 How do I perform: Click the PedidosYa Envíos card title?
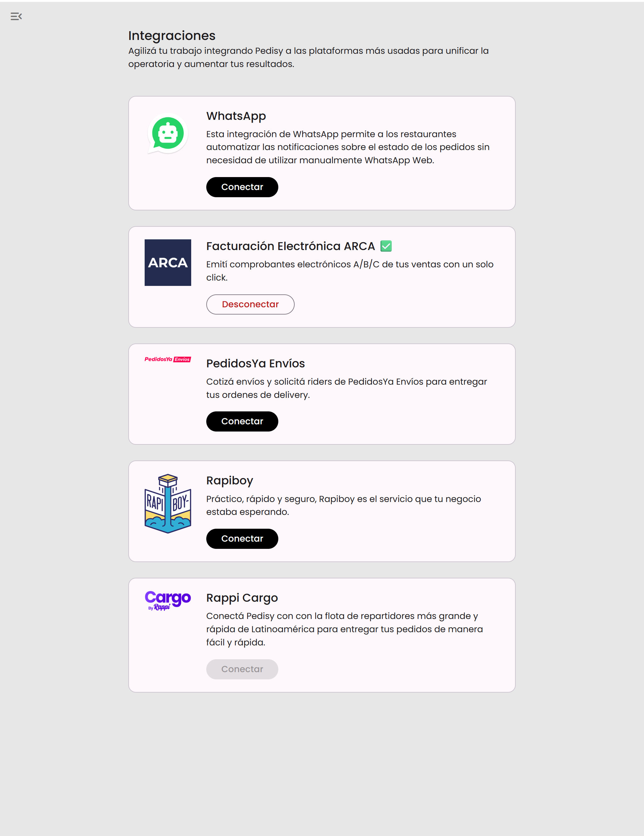[255, 364]
